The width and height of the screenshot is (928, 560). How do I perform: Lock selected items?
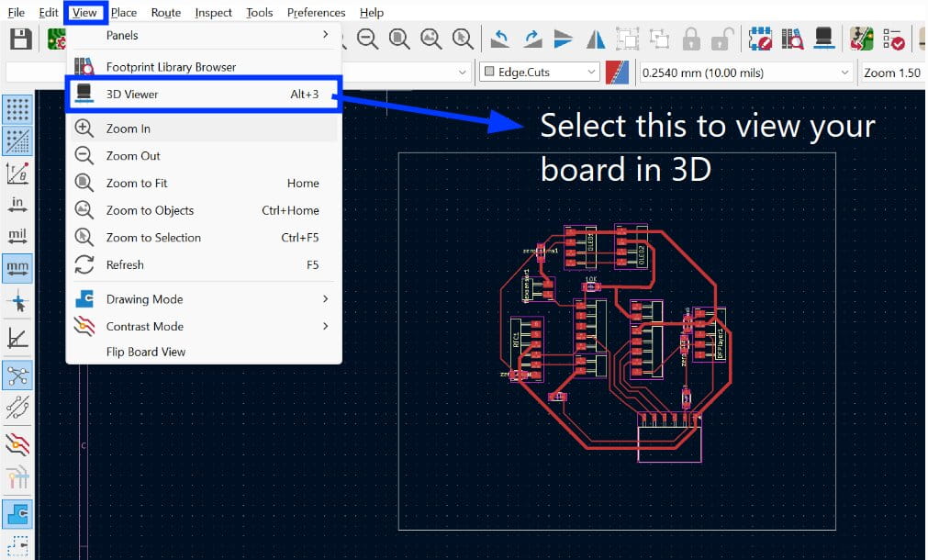(x=690, y=39)
